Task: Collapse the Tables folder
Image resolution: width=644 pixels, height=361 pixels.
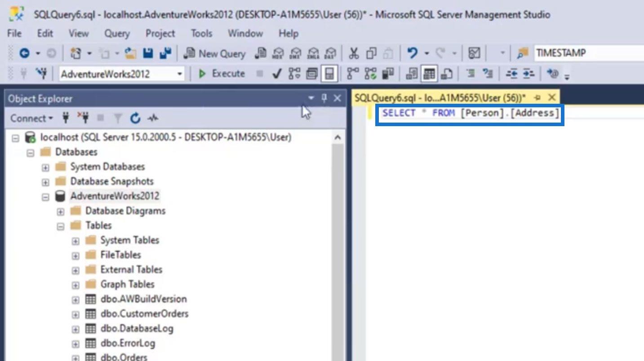Action: click(x=61, y=226)
